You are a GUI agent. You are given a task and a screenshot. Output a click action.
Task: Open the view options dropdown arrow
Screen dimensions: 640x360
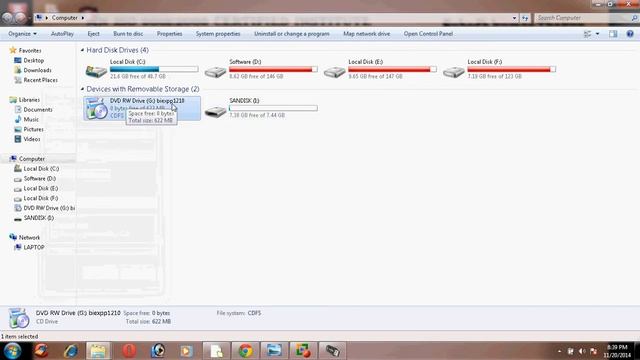598,34
